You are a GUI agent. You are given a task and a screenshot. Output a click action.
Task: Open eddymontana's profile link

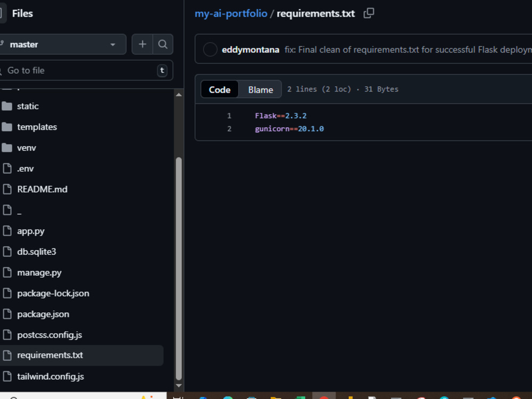[x=251, y=50]
